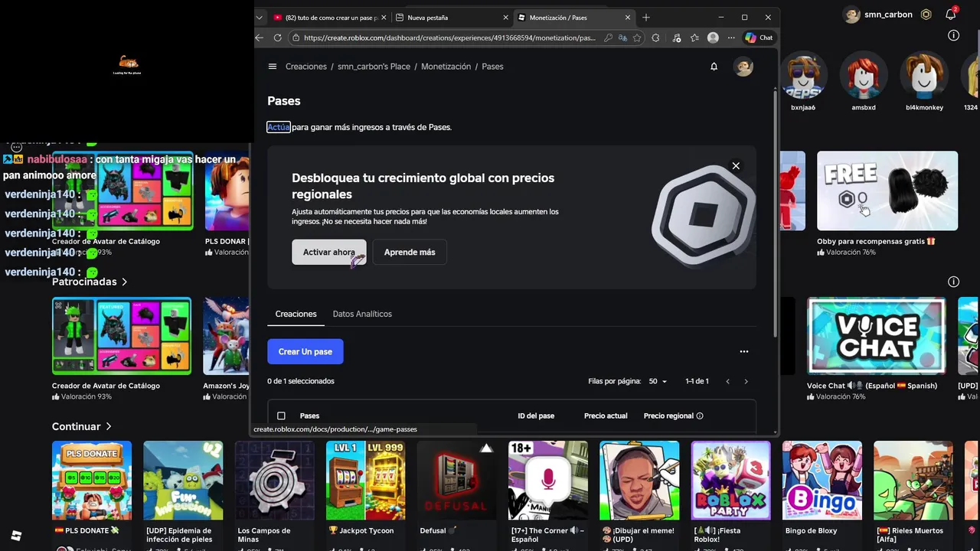Viewport: 980px width, 551px height.
Task: Click the browser address bar URL
Action: (x=449, y=37)
